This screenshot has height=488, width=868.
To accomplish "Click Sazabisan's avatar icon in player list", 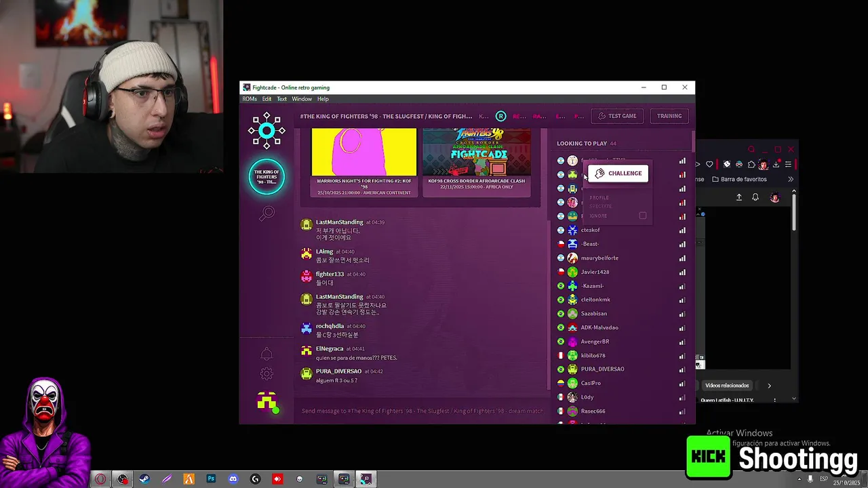I will click(x=572, y=314).
